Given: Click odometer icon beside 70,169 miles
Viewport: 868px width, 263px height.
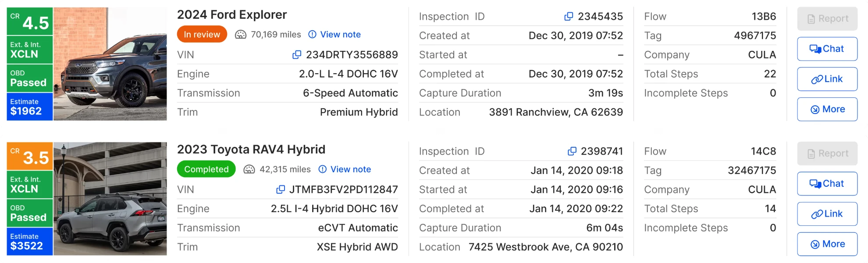Looking at the screenshot, I should click(x=241, y=35).
